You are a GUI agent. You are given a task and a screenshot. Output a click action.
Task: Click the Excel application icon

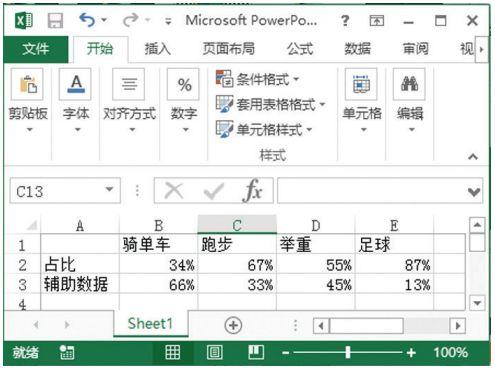point(24,21)
